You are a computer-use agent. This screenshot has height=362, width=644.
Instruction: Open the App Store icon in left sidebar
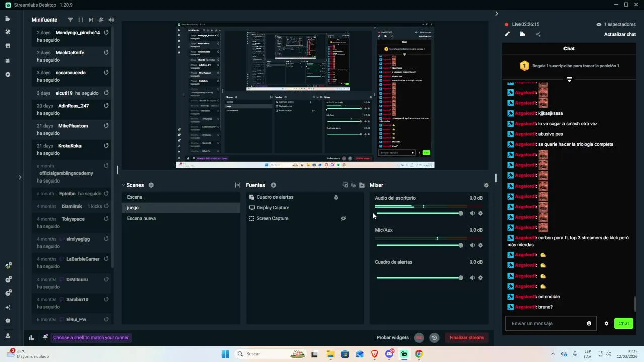click(x=8, y=46)
